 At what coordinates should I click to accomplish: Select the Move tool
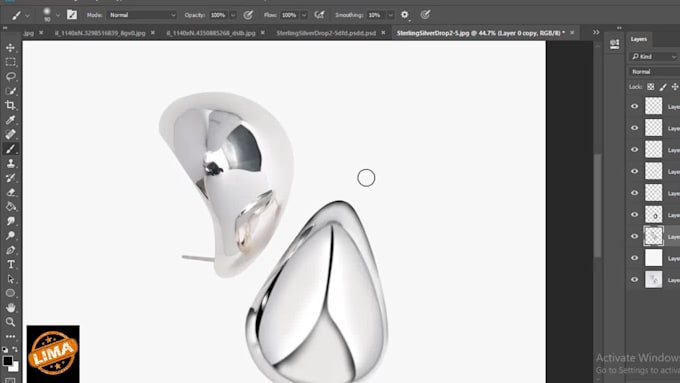coord(10,48)
